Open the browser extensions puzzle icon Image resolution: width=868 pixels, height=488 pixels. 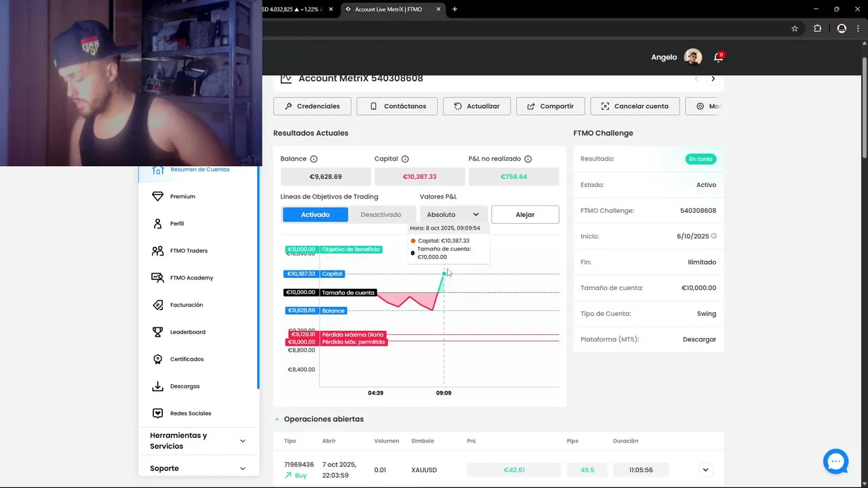(x=817, y=28)
